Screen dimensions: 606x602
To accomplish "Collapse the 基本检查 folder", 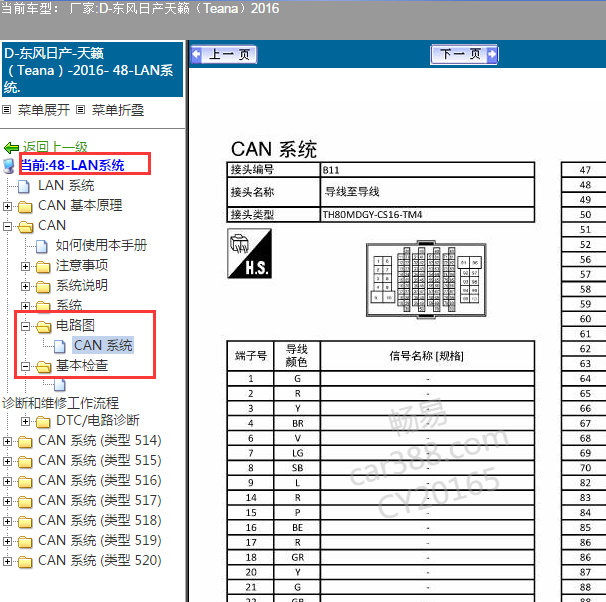I will [25, 366].
